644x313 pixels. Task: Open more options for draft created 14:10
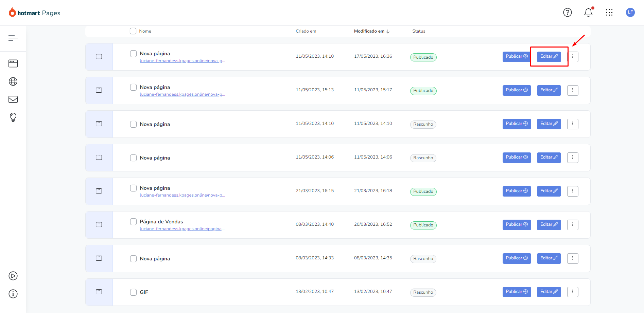[573, 124]
